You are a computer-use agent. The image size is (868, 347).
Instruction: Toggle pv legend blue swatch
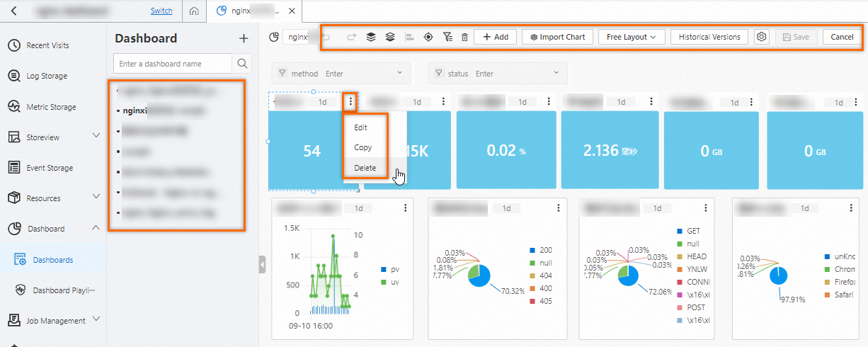[384, 270]
